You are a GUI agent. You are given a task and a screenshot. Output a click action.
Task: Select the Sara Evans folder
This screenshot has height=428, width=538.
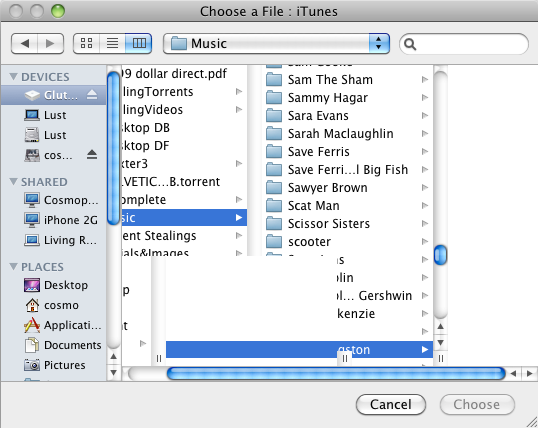coord(347,116)
